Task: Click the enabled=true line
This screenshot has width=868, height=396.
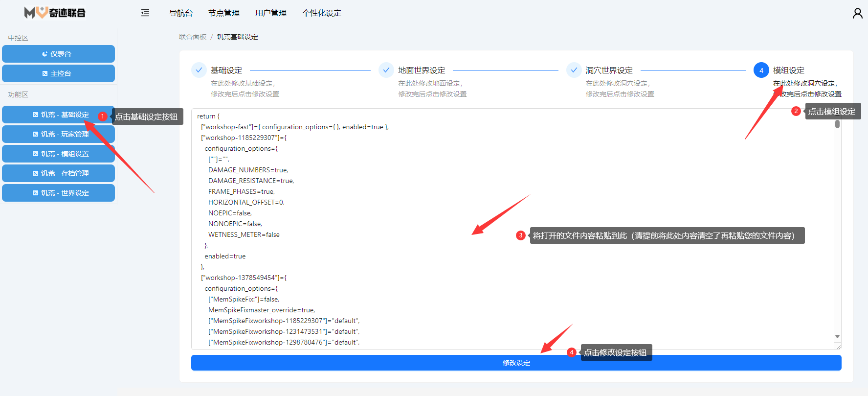Action: tap(225, 256)
